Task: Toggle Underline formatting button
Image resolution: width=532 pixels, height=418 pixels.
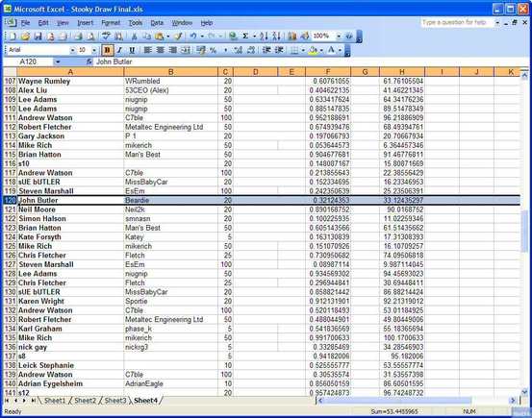Action: (x=132, y=50)
